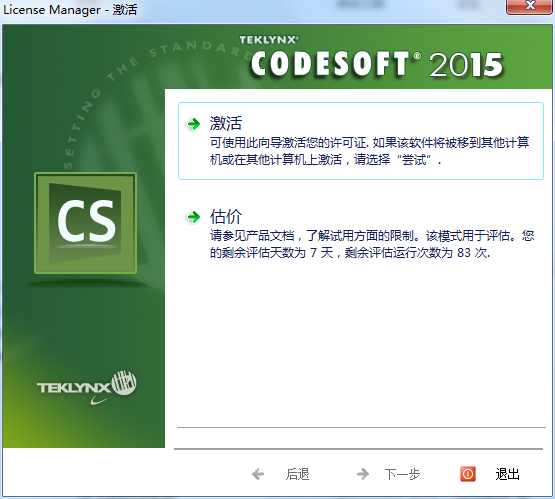This screenshot has height=499, width=555.
Task: Click the red power icon for exit
Action: click(x=468, y=474)
